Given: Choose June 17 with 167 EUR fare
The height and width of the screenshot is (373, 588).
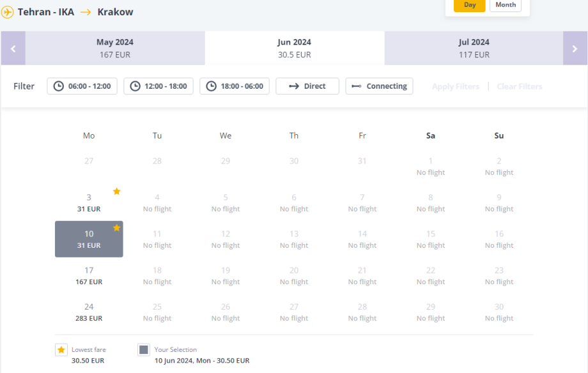Looking at the screenshot, I should (89, 275).
